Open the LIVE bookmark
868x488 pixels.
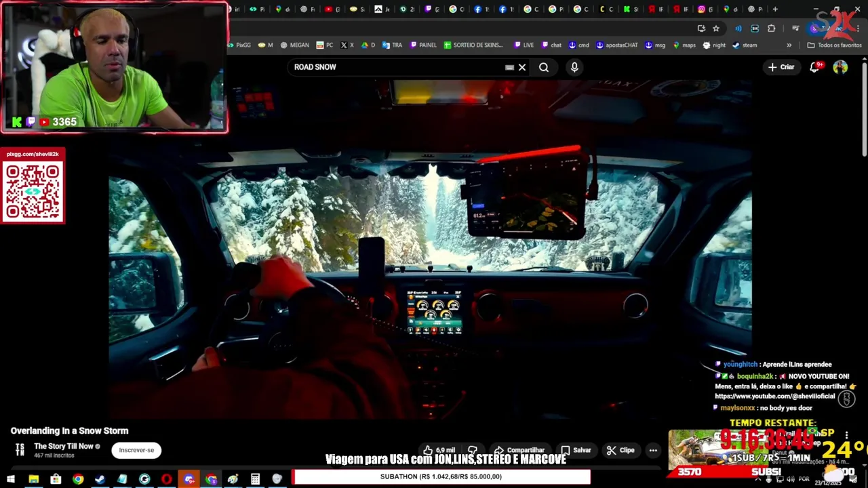[x=524, y=45]
